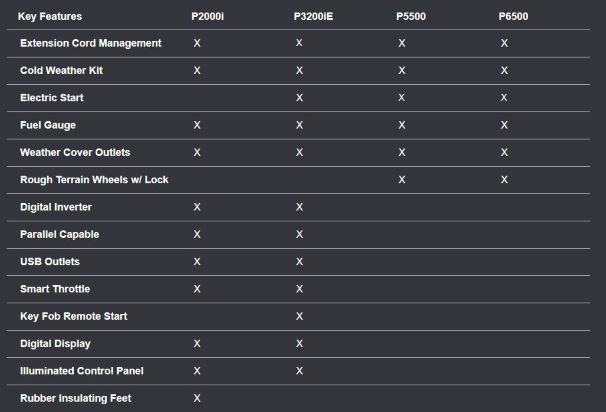Screen dimensions: 606x412
Task: Click the Key Features header label
Action: pos(50,17)
